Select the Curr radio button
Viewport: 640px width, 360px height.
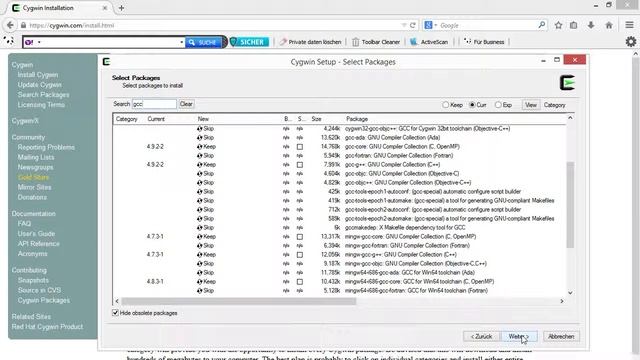coord(472,105)
